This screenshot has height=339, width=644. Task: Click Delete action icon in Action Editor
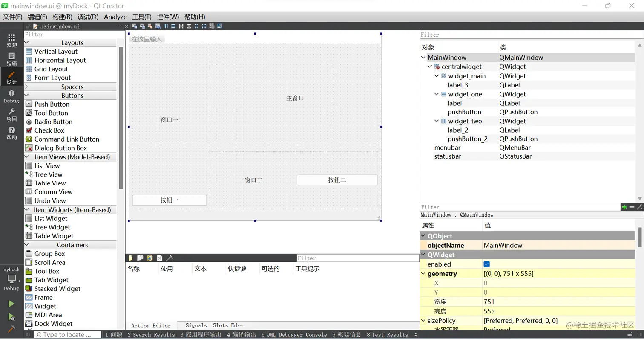(x=159, y=258)
